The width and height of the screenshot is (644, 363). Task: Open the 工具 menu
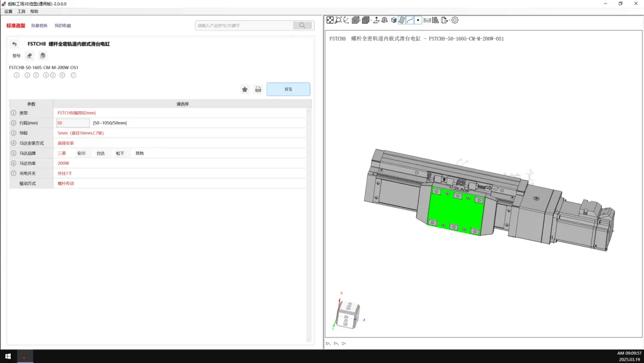point(21,11)
